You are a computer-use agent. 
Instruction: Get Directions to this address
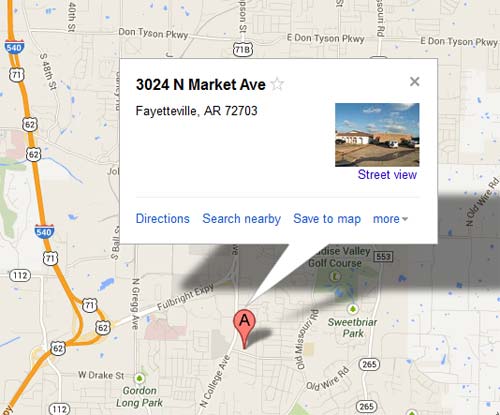click(163, 219)
